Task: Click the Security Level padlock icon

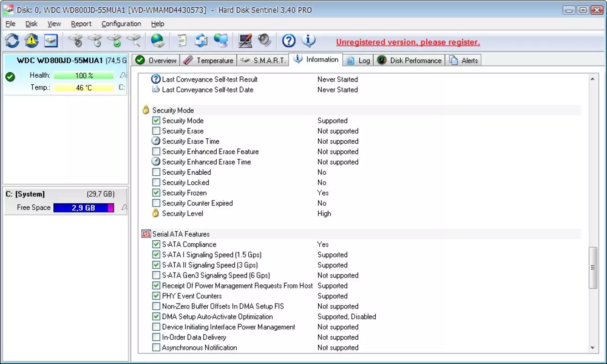Action: pyautogui.click(x=156, y=213)
